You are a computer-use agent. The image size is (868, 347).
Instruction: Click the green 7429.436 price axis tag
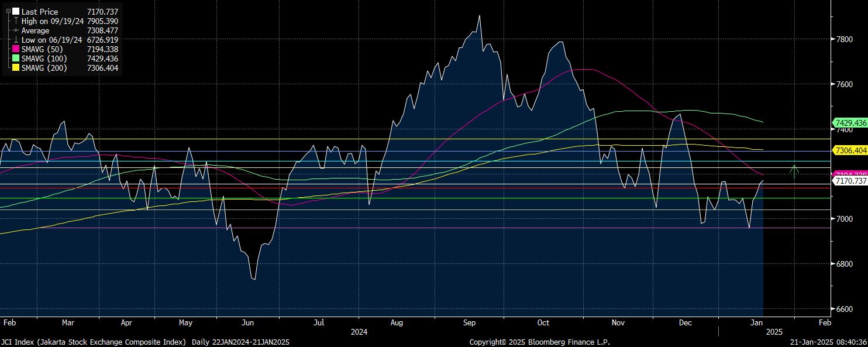850,123
